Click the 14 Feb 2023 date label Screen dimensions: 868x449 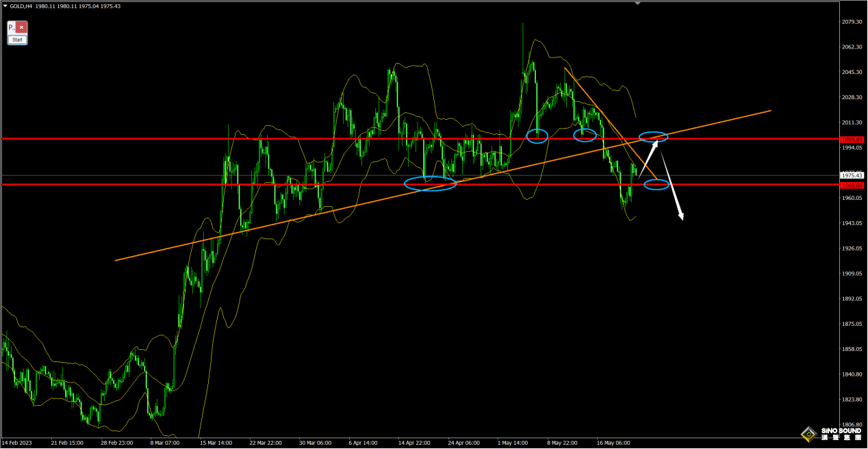16,443
